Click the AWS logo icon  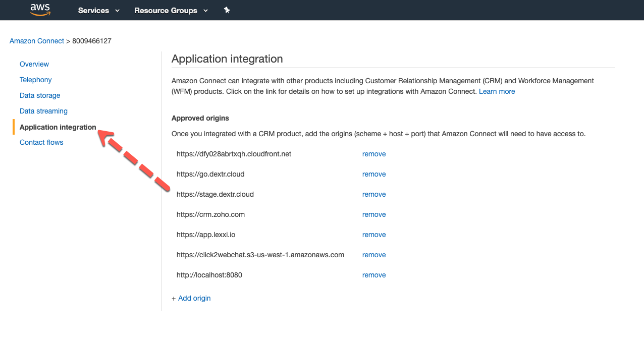coord(40,10)
